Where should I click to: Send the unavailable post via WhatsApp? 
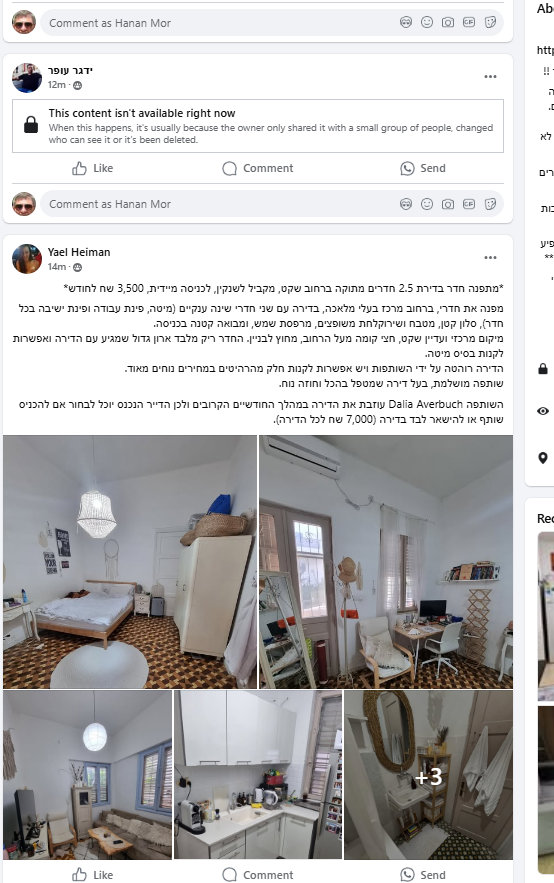tap(423, 168)
